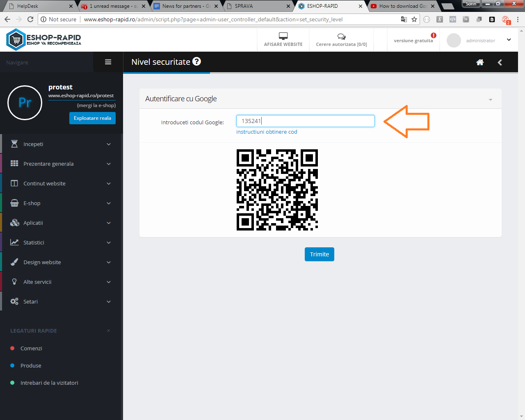Screen dimensions: 525x420
Task: Click the Google code input field
Action: pos(306,121)
